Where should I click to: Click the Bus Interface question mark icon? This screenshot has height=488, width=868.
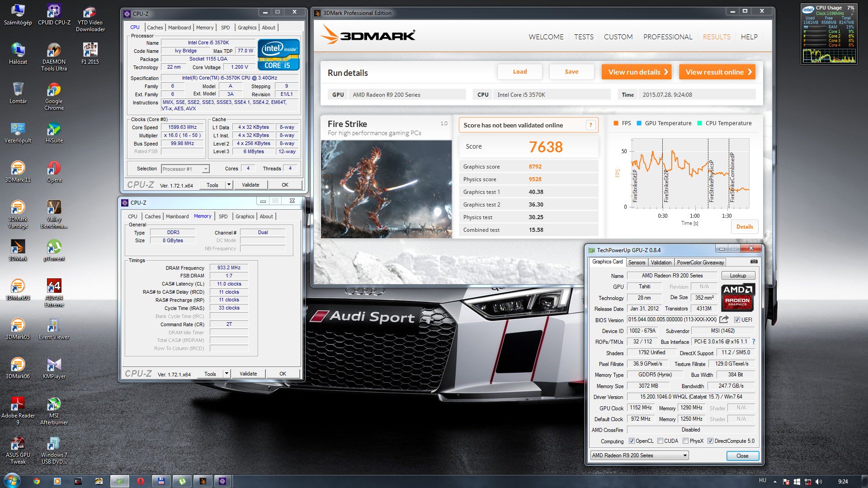click(754, 342)
